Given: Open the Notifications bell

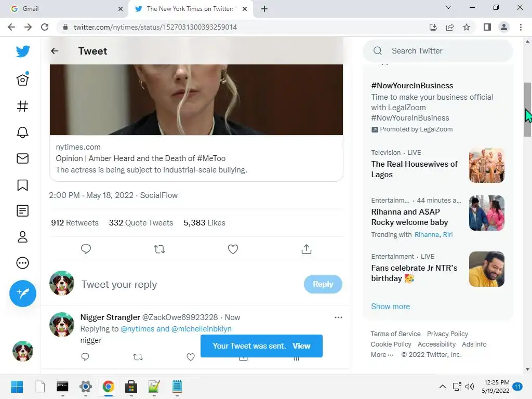Looking at the screenshot, I should click(x=23, y=132).
